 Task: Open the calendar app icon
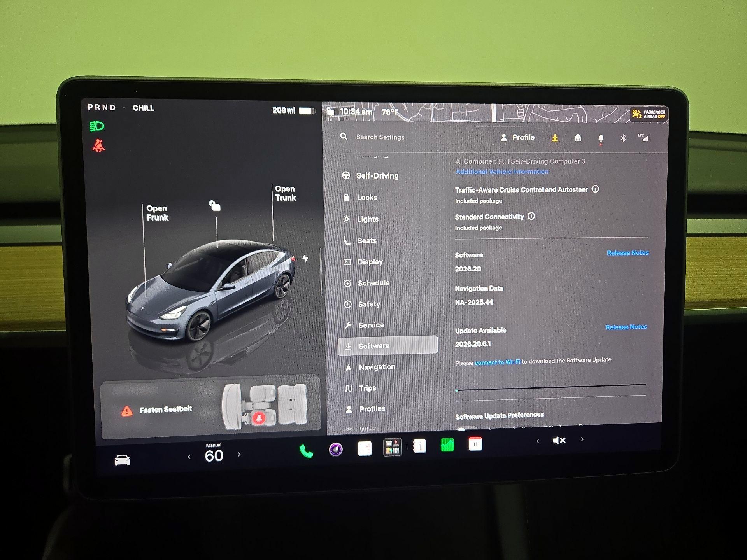475,444
